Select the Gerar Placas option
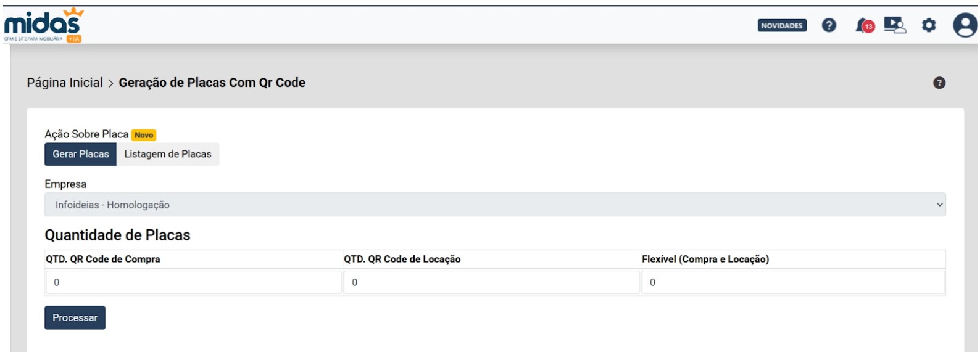This screenshot has height=352, width=980. (x=80, y=154)
